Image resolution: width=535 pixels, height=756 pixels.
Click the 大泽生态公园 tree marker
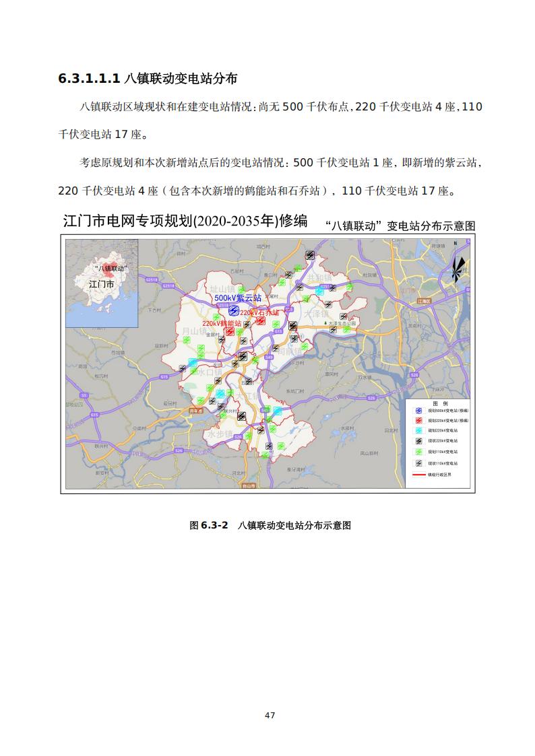[325, 323]
